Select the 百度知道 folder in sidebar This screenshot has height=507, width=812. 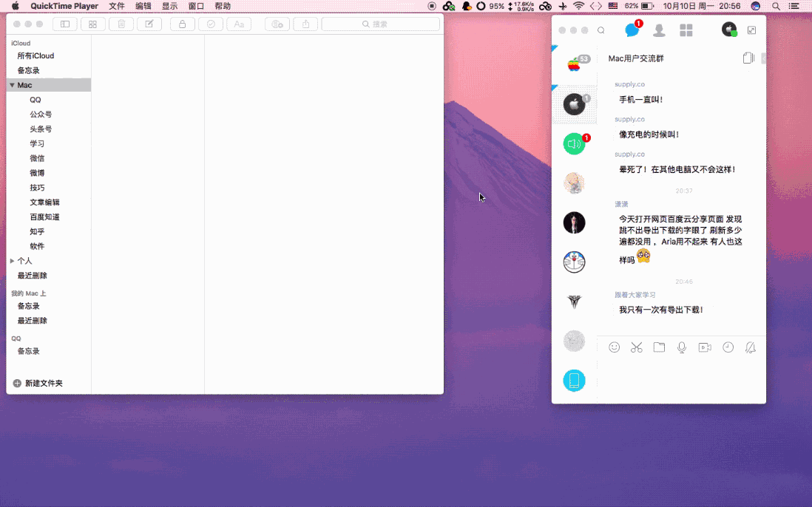coord(44,217)
